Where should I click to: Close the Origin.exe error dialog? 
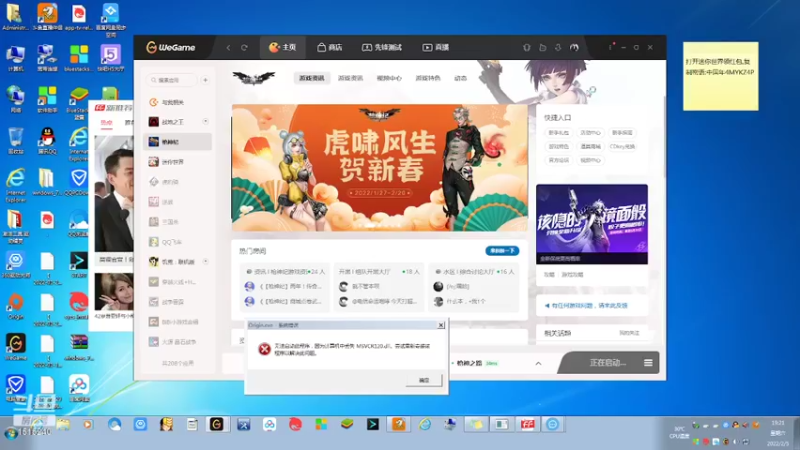tap(441, 325)
